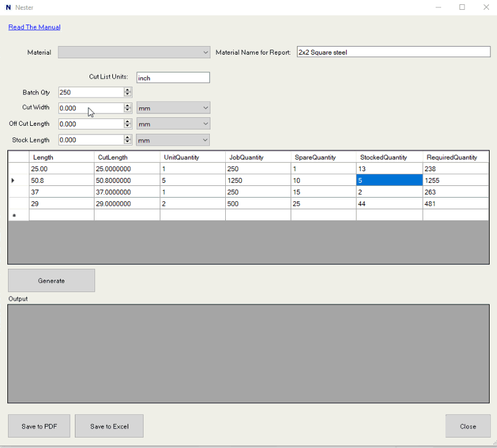Select the CutLength cell 25.0000000

point(127,169)
